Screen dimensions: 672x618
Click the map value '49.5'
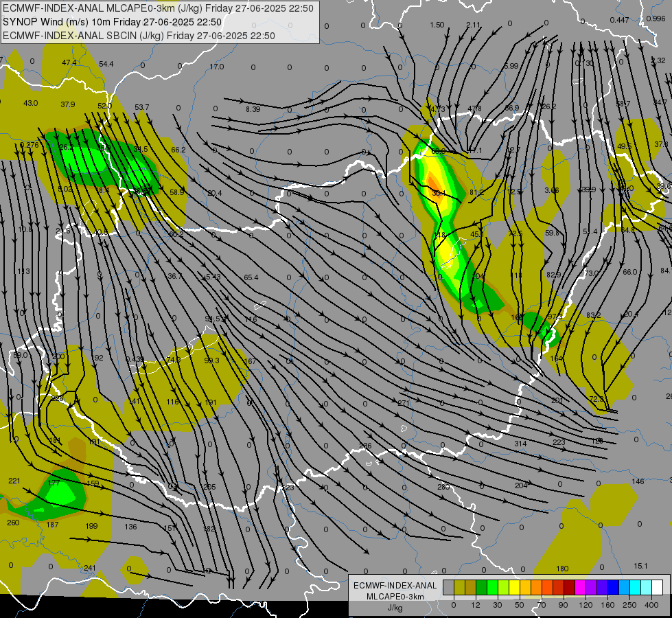coord(625,146)
